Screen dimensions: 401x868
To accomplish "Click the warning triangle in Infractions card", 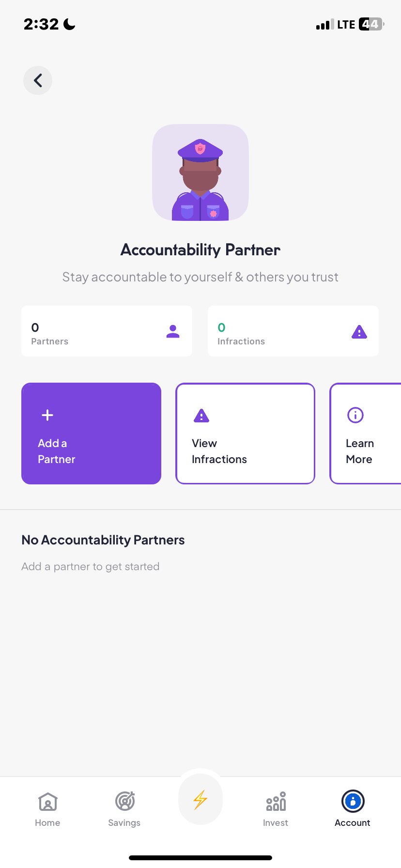I will (359, 332).
